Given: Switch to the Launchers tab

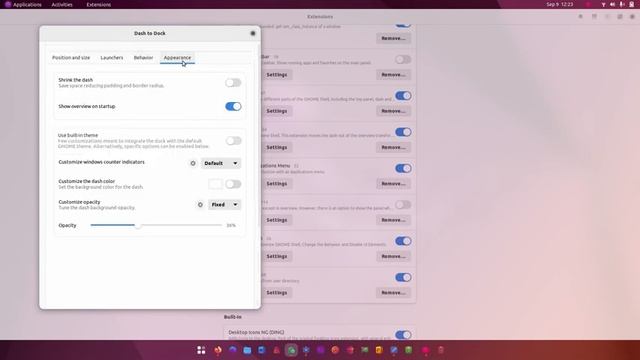Looking at the screenshot, I should point(112,58).
